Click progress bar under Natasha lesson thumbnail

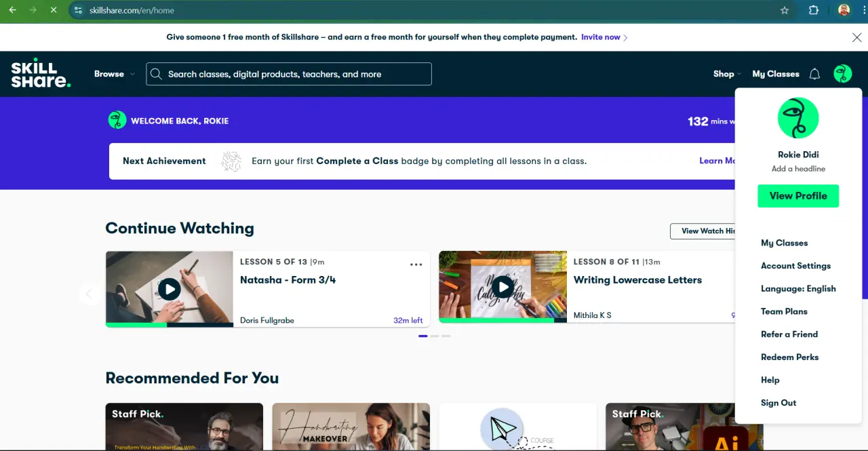click(170, 325)
